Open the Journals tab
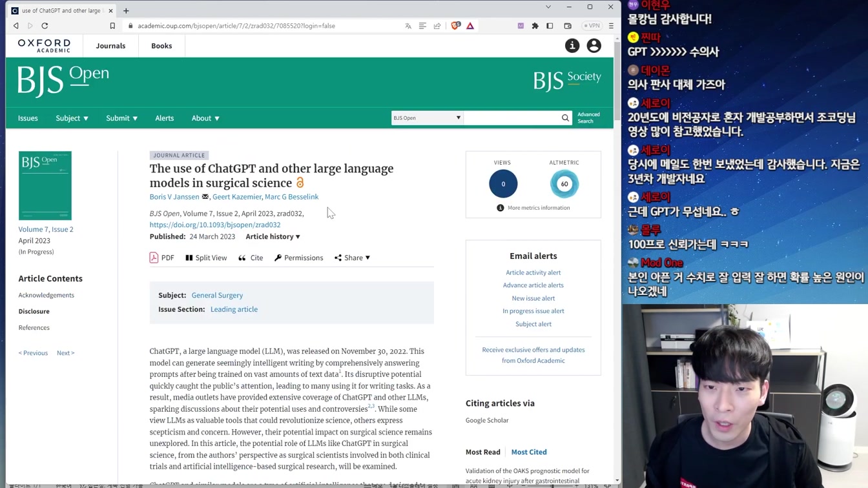Image resolution: width=868 pixels, height=488 pixels. (110, 46)
